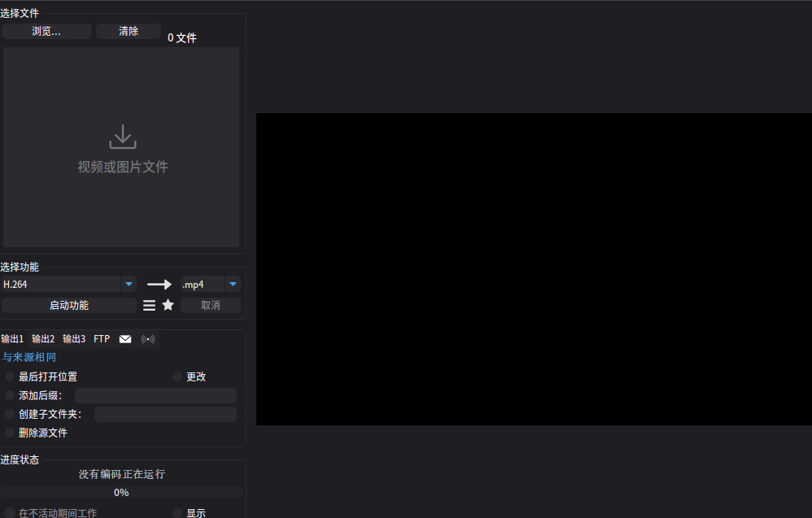Switch to the 输出3 tab

[74, 339]
